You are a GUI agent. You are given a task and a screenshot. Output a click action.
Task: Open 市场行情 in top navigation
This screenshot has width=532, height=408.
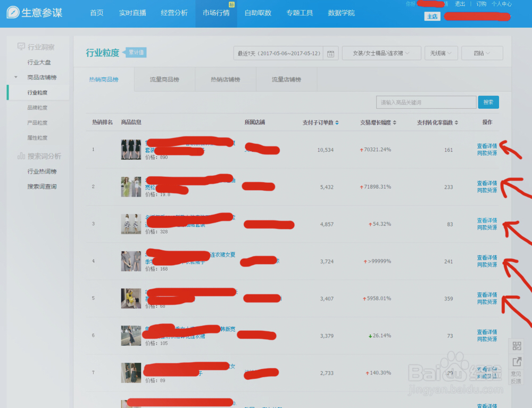point(216,13)
